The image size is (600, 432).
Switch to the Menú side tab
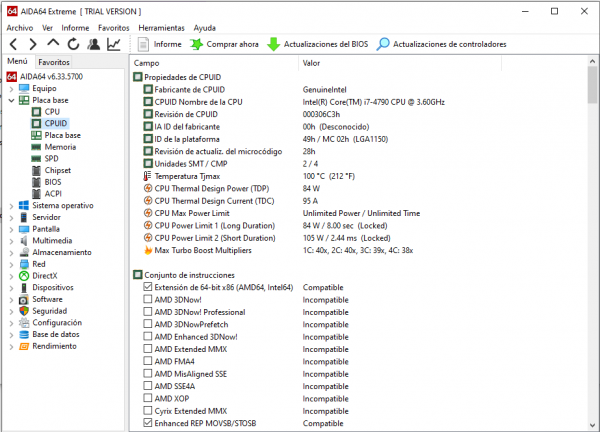(18, 61)
